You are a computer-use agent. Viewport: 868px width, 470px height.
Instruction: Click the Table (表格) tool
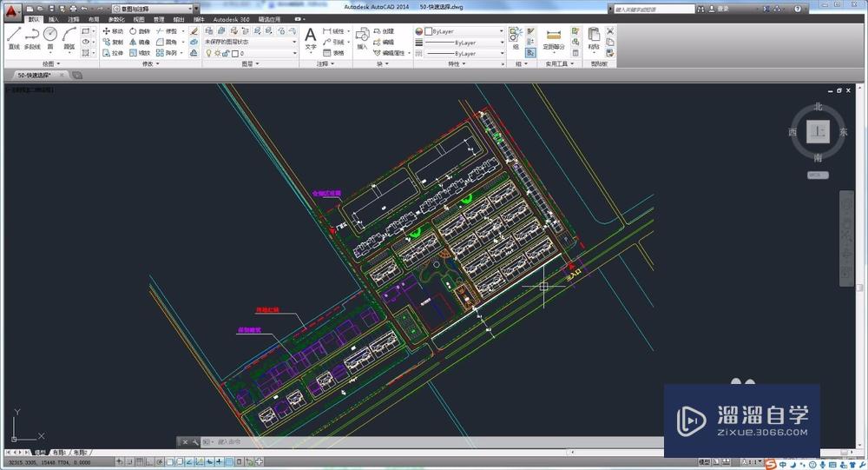(x=333, y=53)
